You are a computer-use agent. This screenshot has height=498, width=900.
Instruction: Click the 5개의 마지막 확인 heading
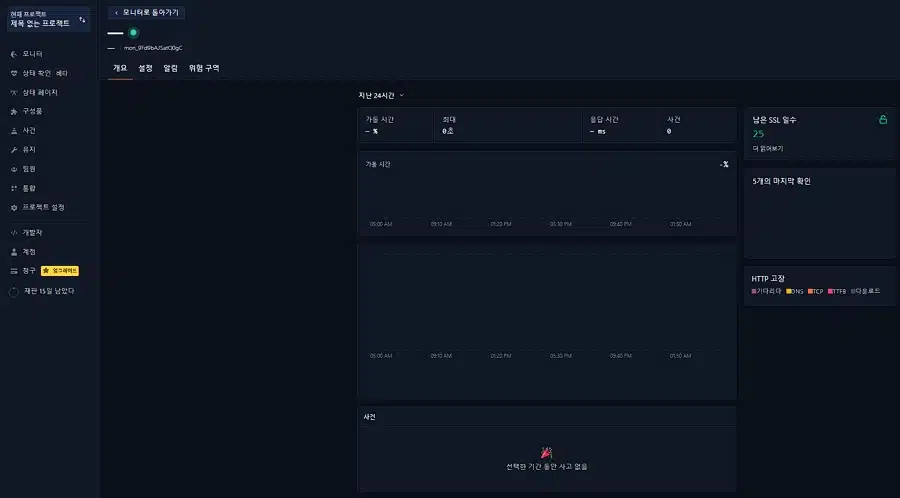coord(781,181)
